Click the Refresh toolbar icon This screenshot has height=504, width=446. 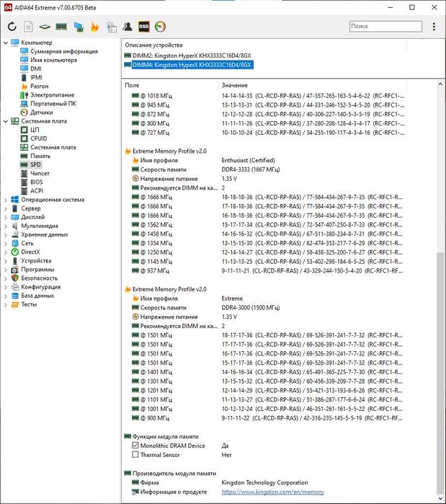[x=12, y=27]
